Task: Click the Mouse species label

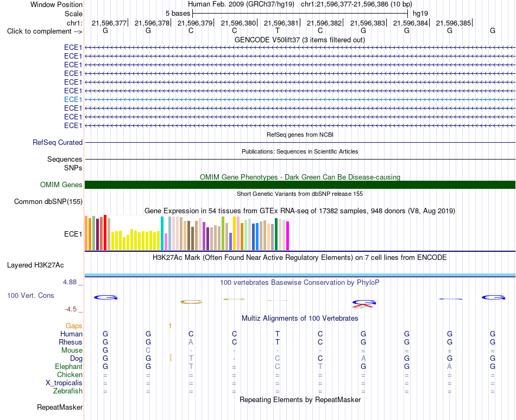Action: 72,351
